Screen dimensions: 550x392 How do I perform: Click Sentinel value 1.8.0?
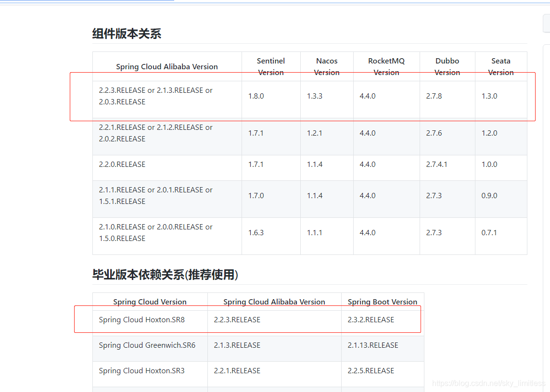click(256, 96)
